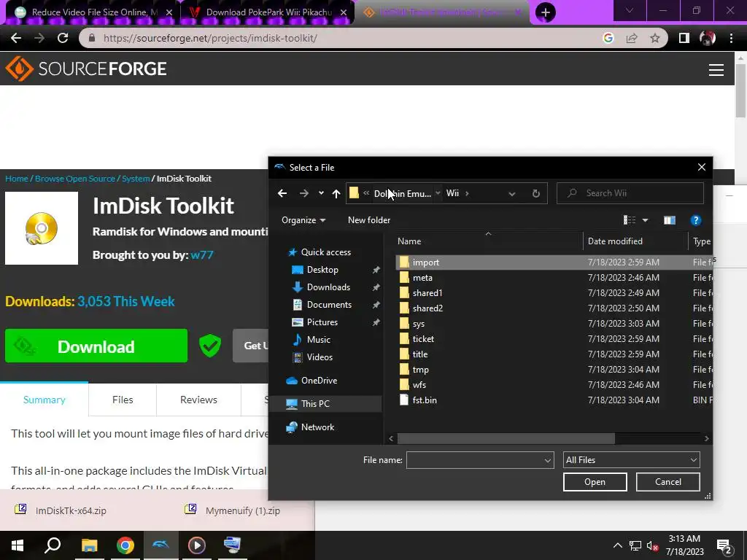Open dialog help icon

[695, 220]
